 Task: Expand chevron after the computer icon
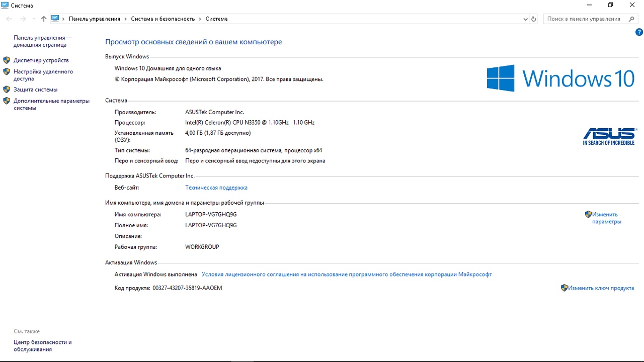63,19
